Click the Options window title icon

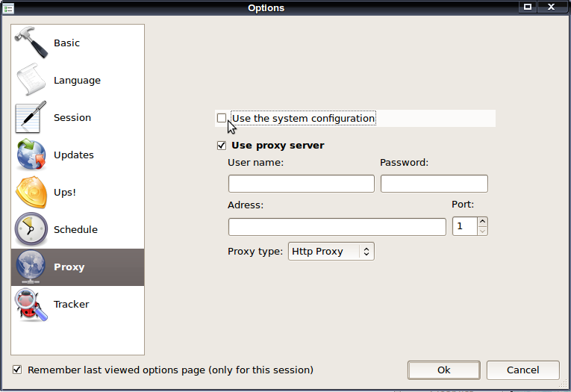(8, 7)
